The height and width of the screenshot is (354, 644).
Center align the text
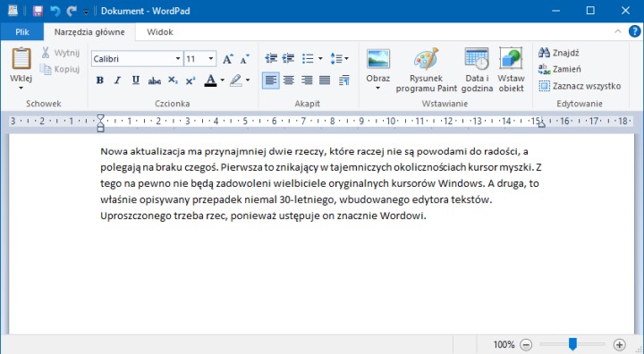coord(289,80)
